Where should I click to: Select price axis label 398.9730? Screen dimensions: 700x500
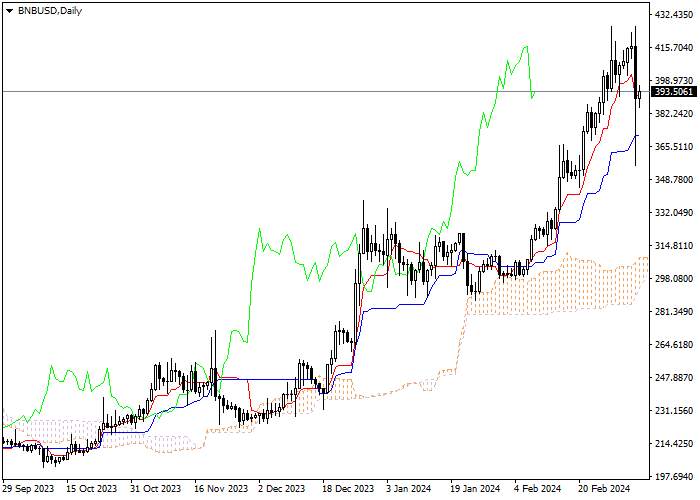(x=675, y=81)
